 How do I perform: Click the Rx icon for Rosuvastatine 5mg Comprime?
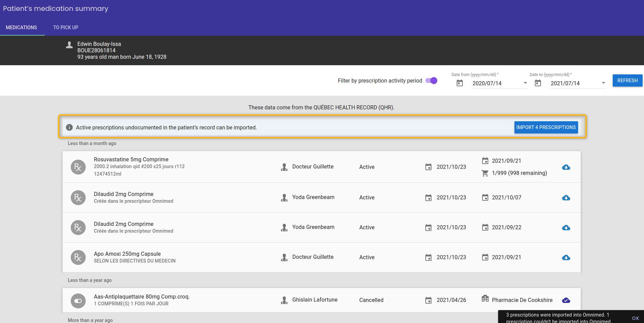(x=78, y=167)
